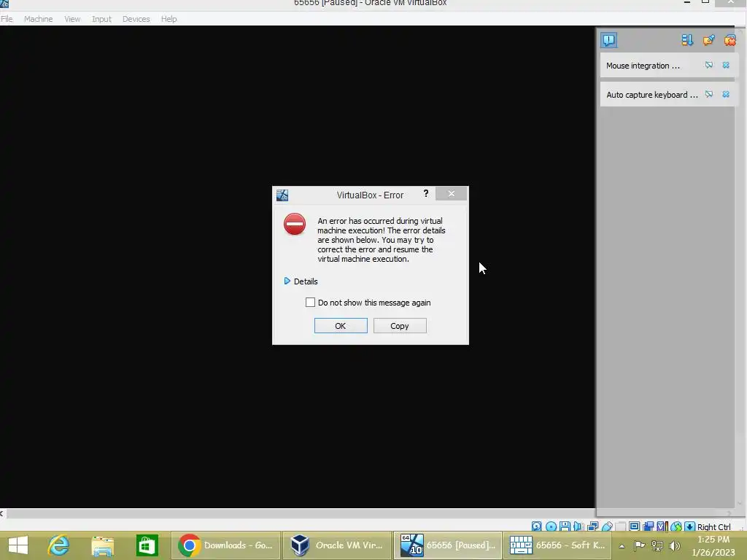Click the mouse integration globe status icon

tap(676, 526)
